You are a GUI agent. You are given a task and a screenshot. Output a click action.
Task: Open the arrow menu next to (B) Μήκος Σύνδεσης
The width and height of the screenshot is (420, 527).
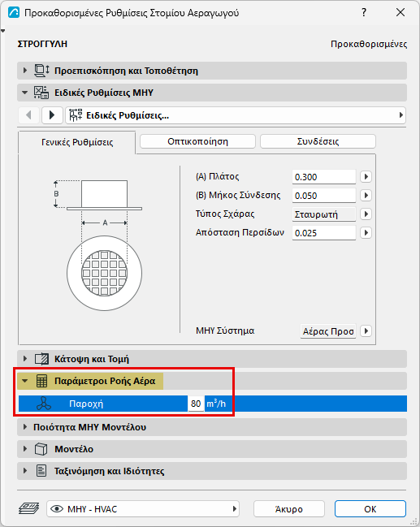pyautogui.click(x=366, y=195)
